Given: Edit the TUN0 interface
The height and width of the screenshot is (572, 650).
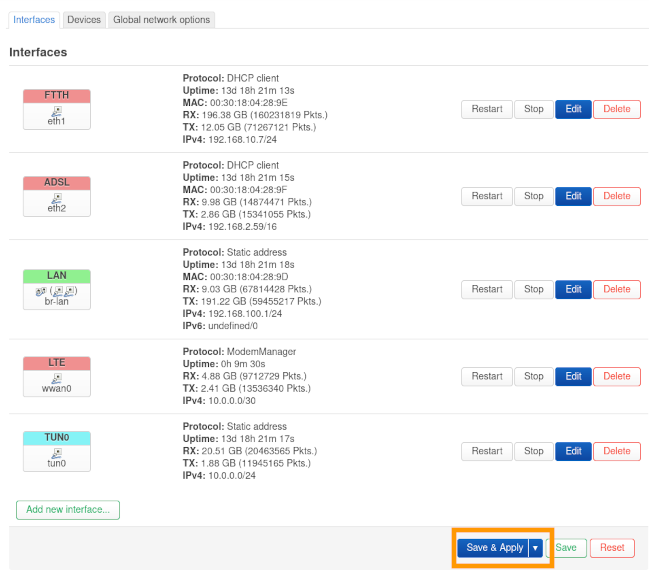Looking at the screenshot, I should pos(573,451).
